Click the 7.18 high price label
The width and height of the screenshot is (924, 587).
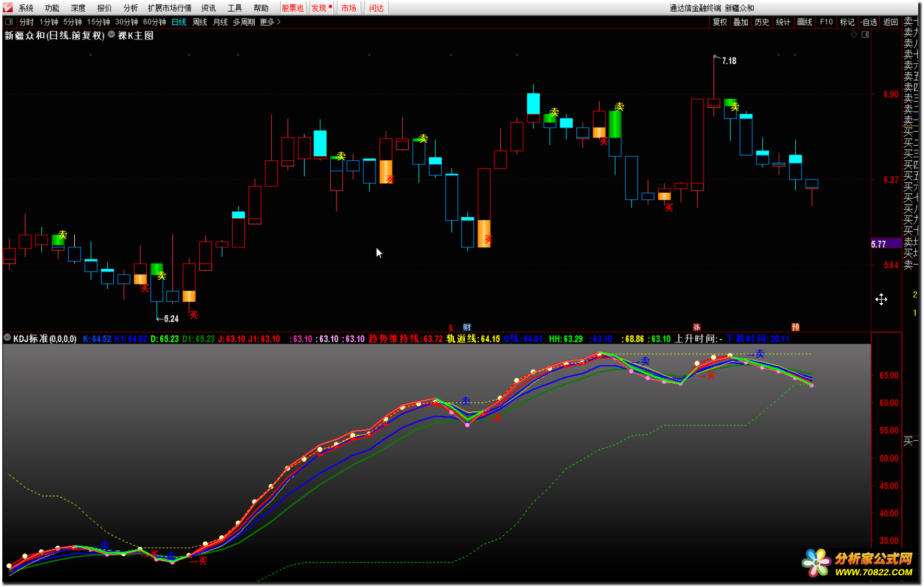729,61
